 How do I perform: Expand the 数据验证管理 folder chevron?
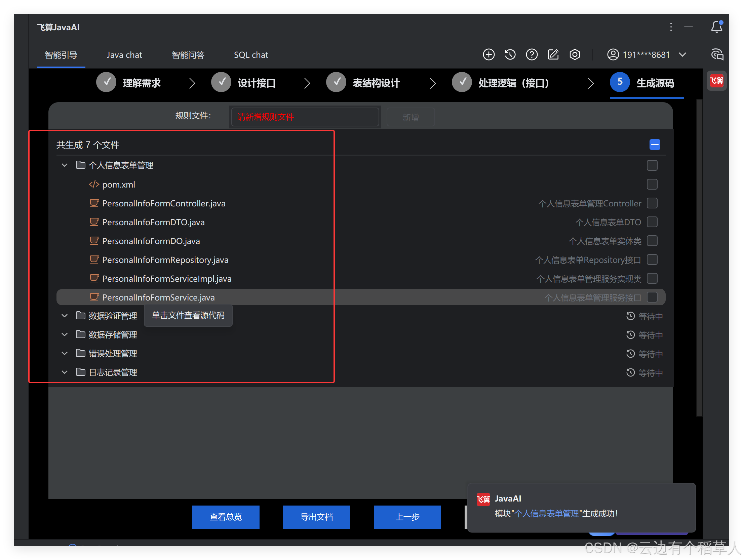[65, 316]
